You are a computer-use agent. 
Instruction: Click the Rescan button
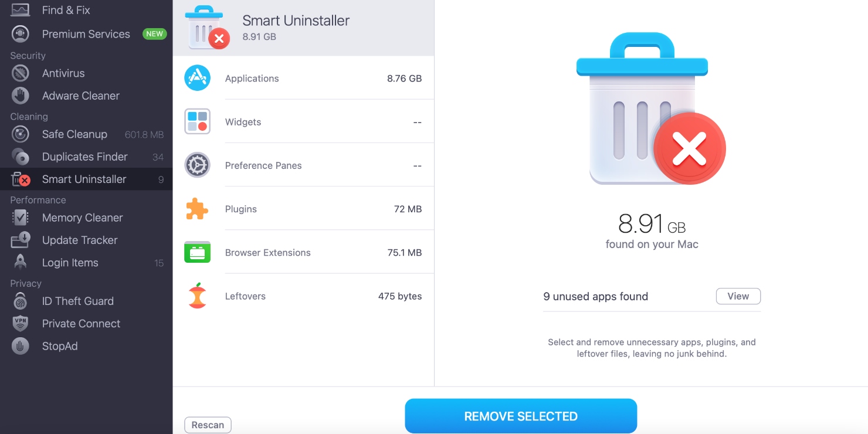(208, 425)
